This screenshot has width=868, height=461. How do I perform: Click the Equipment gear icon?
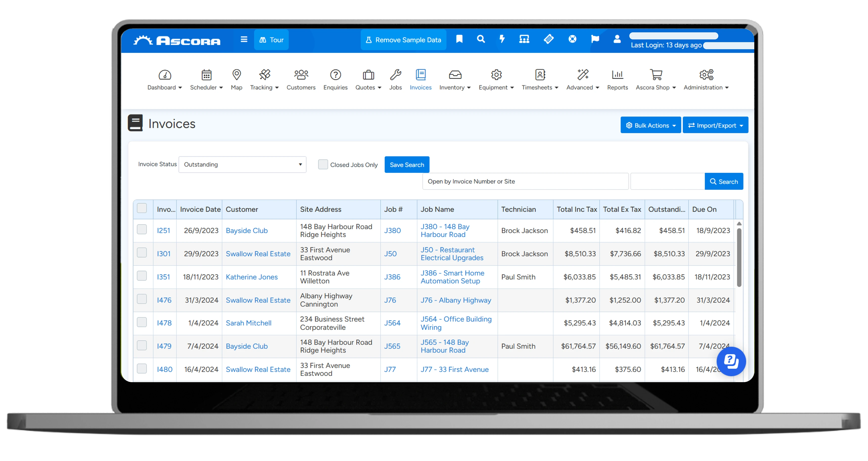(496, 75)
